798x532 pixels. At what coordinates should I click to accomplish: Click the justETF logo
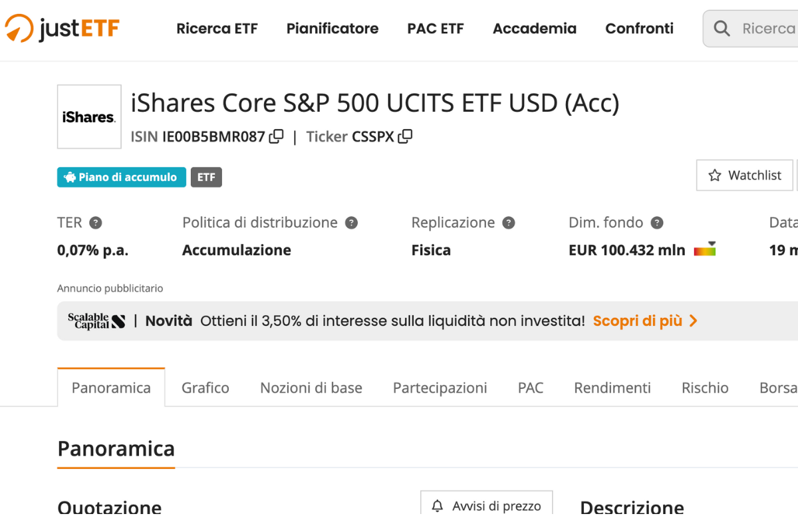coord(61,29)
